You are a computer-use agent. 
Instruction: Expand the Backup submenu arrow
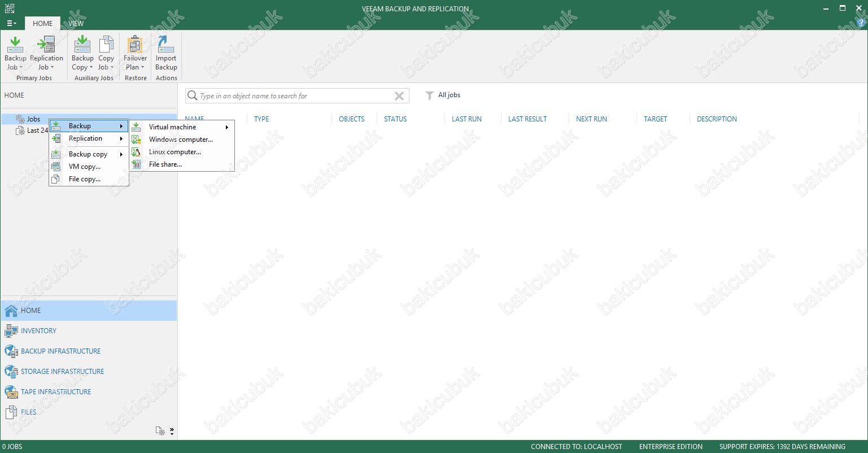click(x=121, y=126)
